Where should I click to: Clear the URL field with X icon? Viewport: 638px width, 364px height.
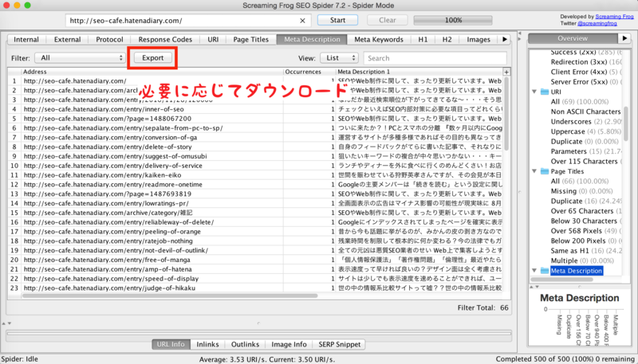[302, 21]
